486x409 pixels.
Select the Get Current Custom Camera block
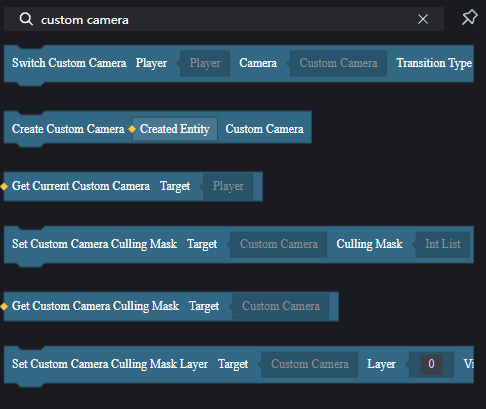pos(133,186)
